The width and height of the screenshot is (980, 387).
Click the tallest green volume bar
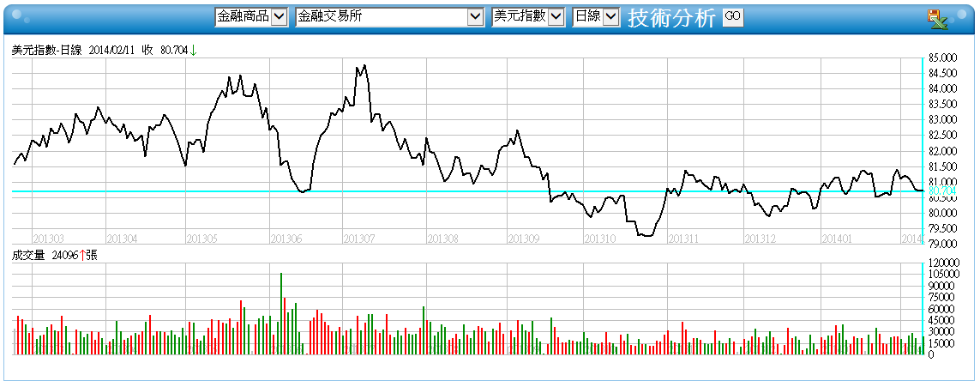(281, 314)
